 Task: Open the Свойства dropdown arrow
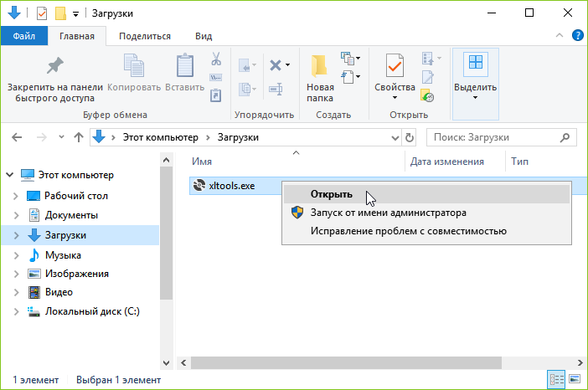click(x=395, y=98)
